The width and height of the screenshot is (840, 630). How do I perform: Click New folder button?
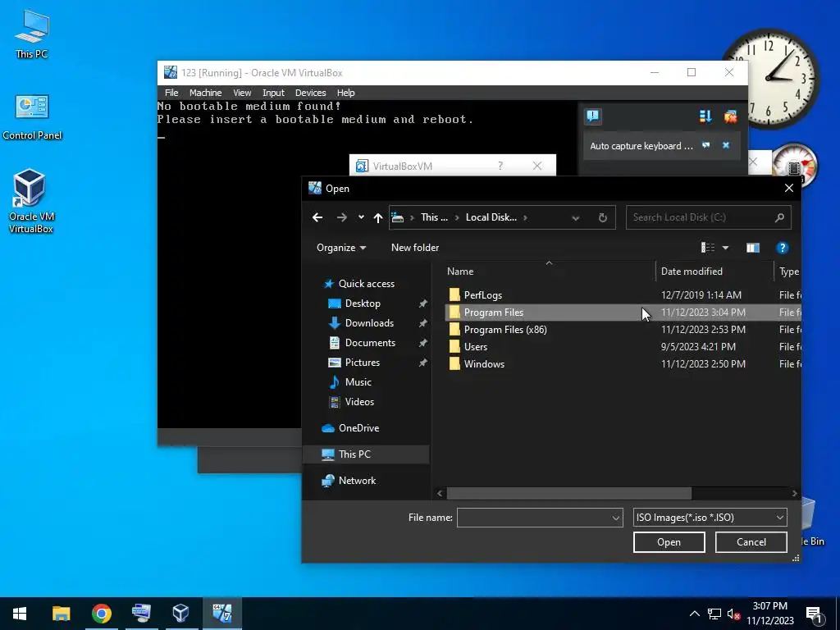(x=414, y=248)
